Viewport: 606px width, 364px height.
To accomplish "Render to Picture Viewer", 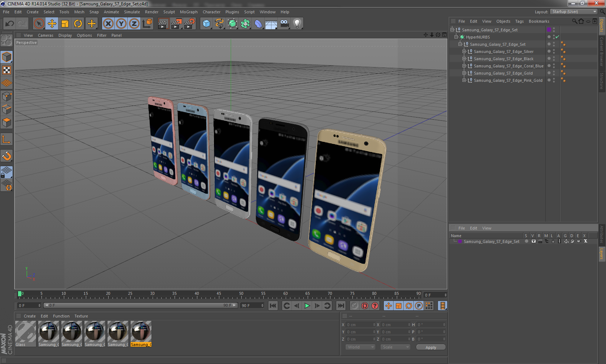I will click(x=176, y=24).
